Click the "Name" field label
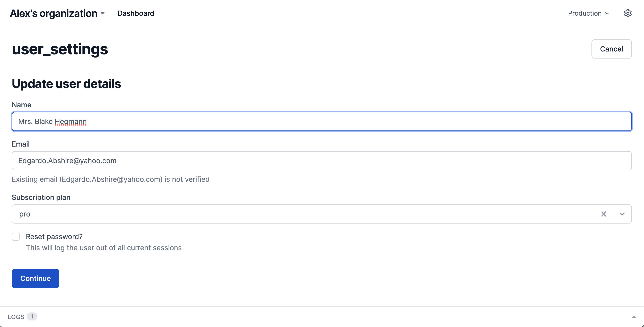Screen dimensions: 644x327 point(21,105)
